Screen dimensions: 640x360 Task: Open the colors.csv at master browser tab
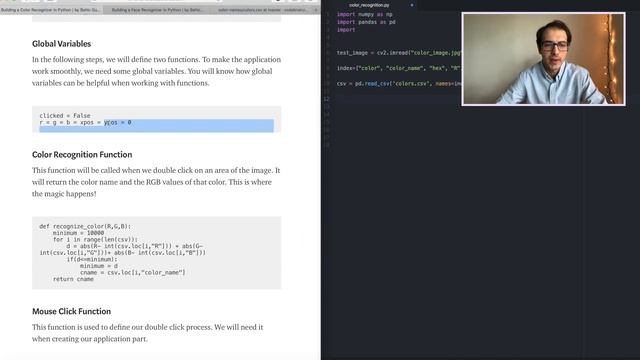pos(262,9)
